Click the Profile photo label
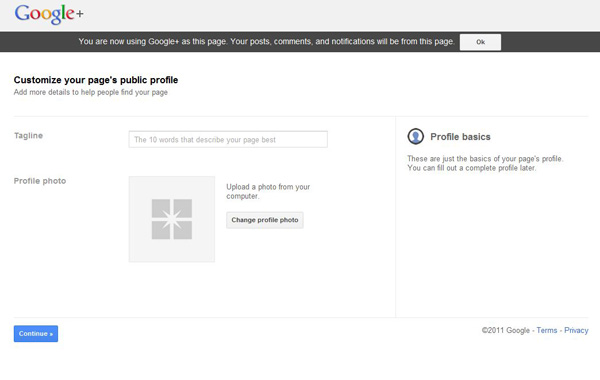600x380 pixels. pos(40,181)
